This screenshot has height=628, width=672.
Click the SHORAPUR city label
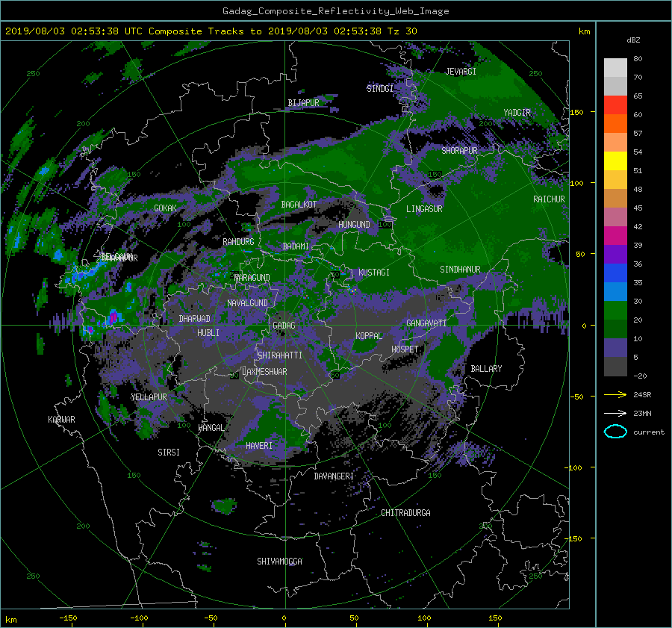tap(459, 151)
